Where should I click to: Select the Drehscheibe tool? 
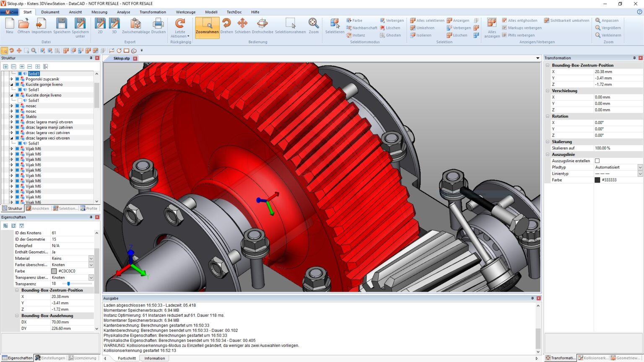(x=262, y=28)
